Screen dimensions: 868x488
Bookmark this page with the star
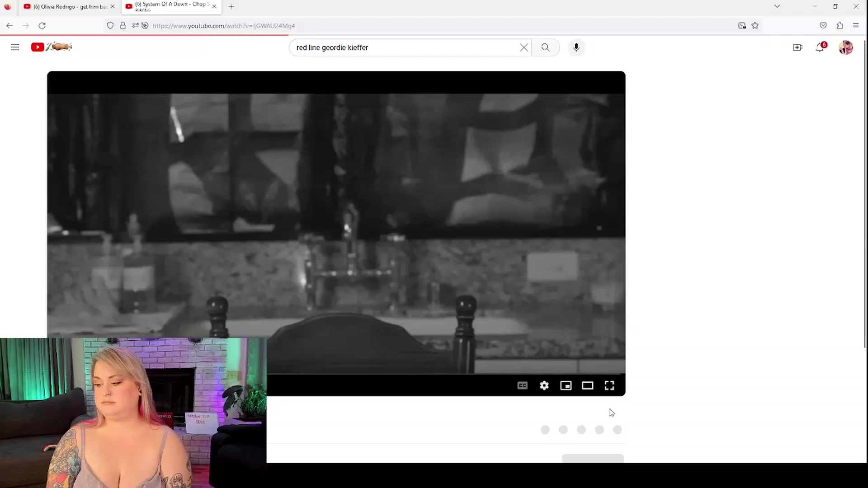755,26
